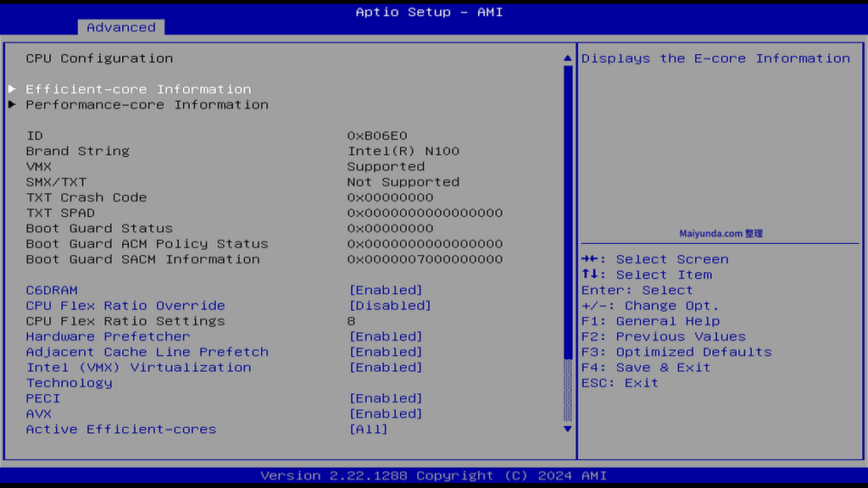The width and height of the screenshot is (868, 488).
Task: Click the F4: Save & Exit hint
Action: pyautogui.click(x=646, y=368)
